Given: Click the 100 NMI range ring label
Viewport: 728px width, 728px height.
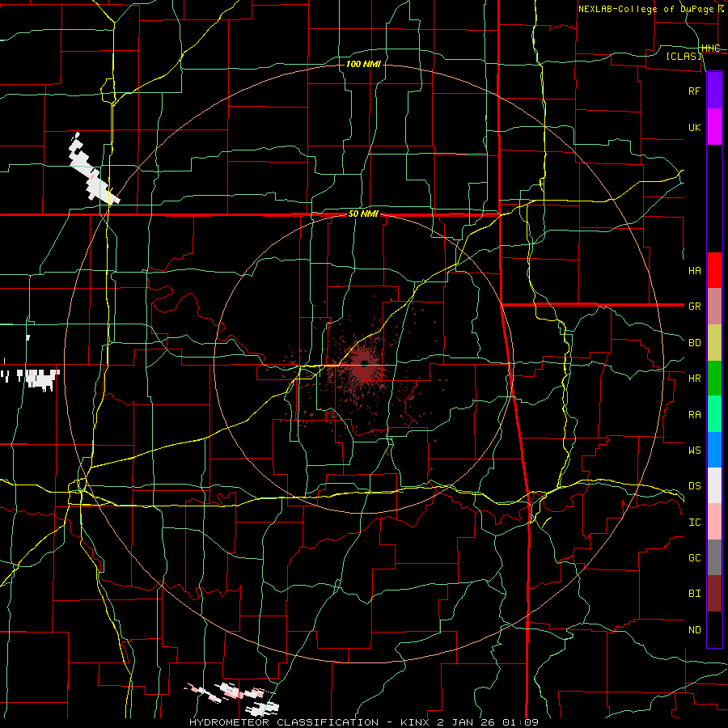Looking at the screenshot, I should 363,64.
